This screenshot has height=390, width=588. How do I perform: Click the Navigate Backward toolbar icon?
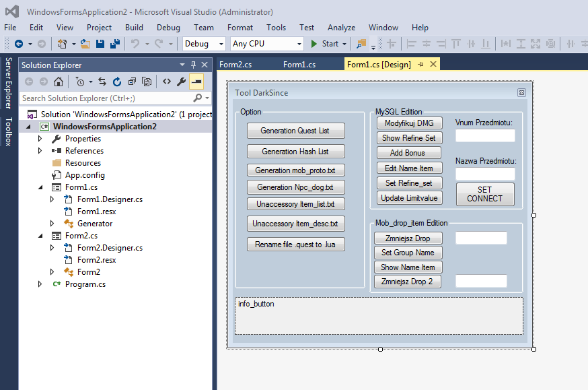[x=19, y=44]
